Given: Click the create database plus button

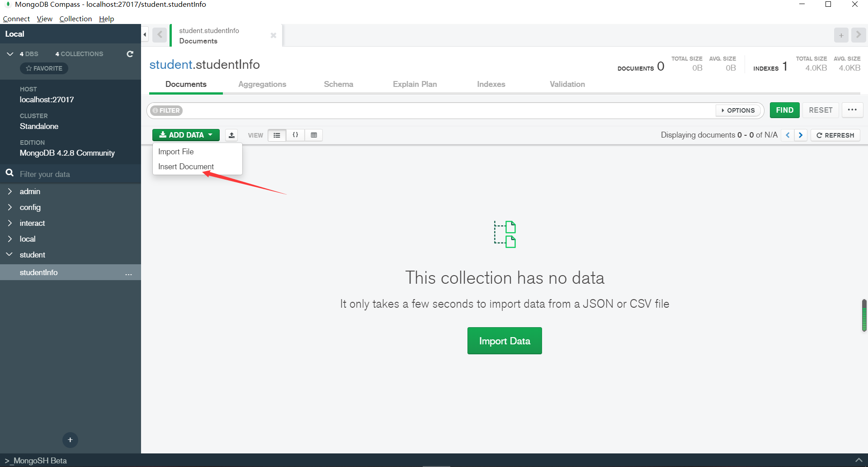Looking at the screenshot, I should (x=70, y=440).
